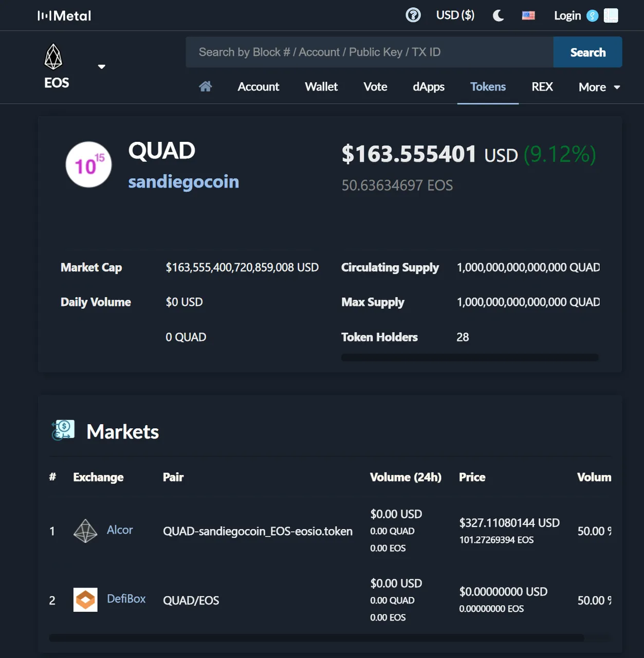This screenshot has height=658, width=644.
Task: Click the Exchange column header
Action: [98, 477]
